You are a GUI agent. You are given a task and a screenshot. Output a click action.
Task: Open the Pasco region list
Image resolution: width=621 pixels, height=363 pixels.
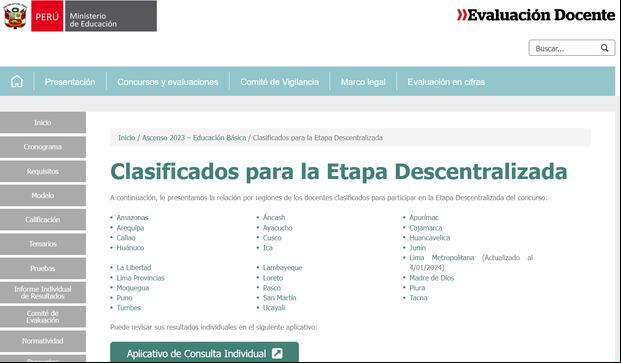(272, 288)
